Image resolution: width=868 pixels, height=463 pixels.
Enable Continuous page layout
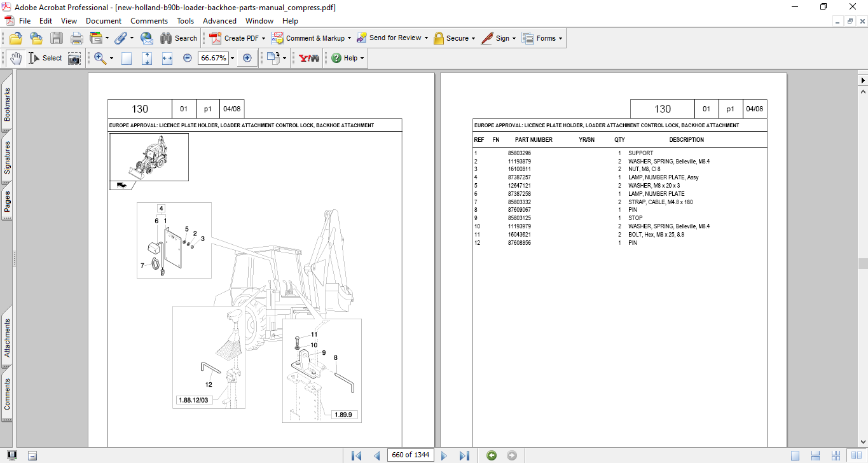click(816, 455)
